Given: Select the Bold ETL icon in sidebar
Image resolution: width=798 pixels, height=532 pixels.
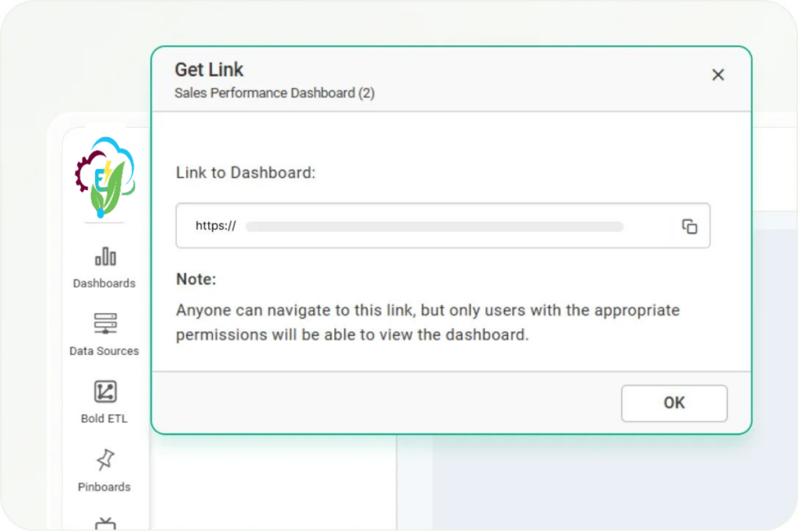Looking at the screenshot, I should tap(105, 391).
